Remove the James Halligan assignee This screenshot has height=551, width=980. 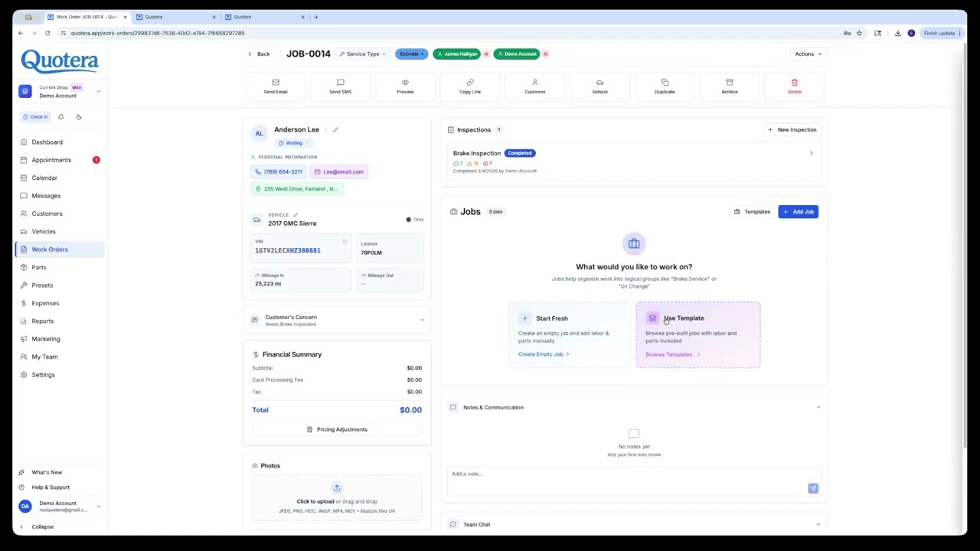[x=486, y=54]
